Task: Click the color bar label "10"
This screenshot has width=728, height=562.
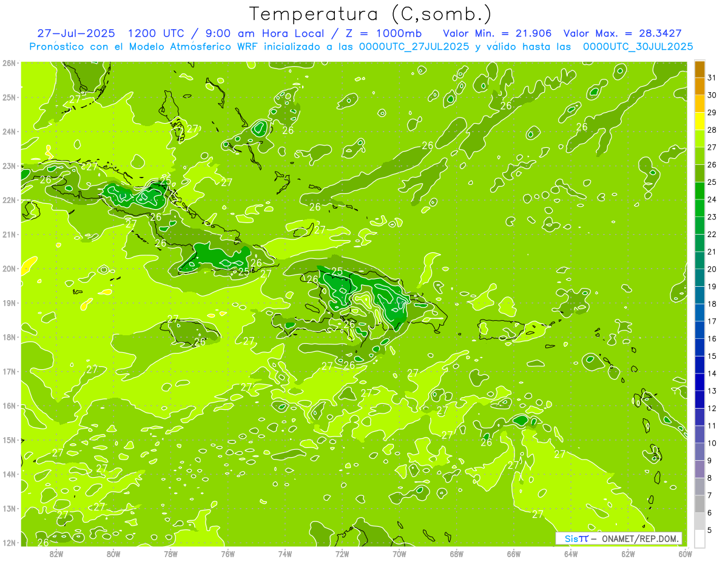Action: 712,443
